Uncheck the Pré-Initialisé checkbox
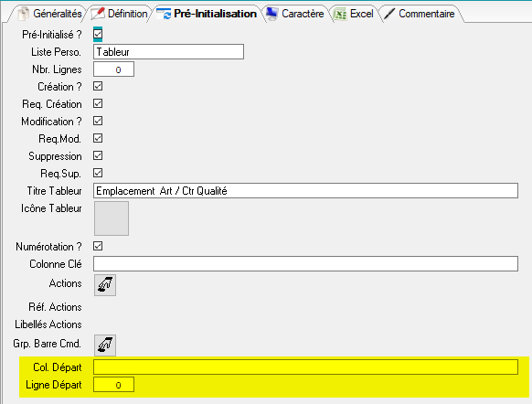The image size is (532, 404). point(98,34)
